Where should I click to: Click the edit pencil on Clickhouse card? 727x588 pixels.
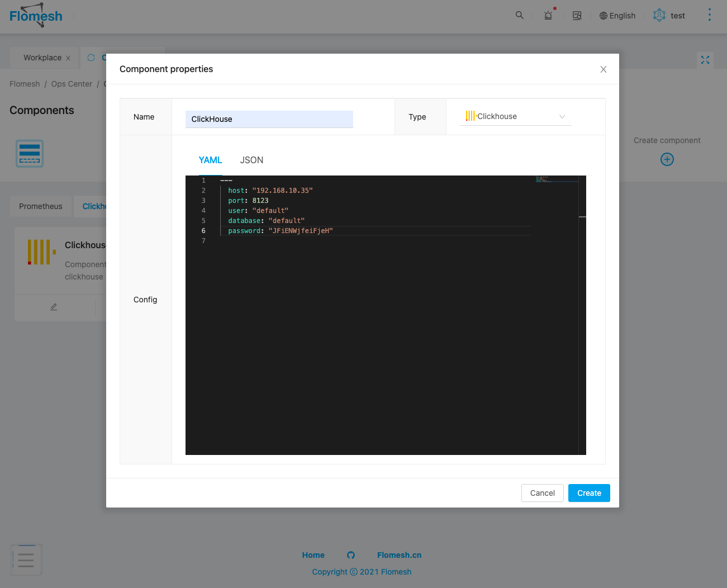(54, 307)
